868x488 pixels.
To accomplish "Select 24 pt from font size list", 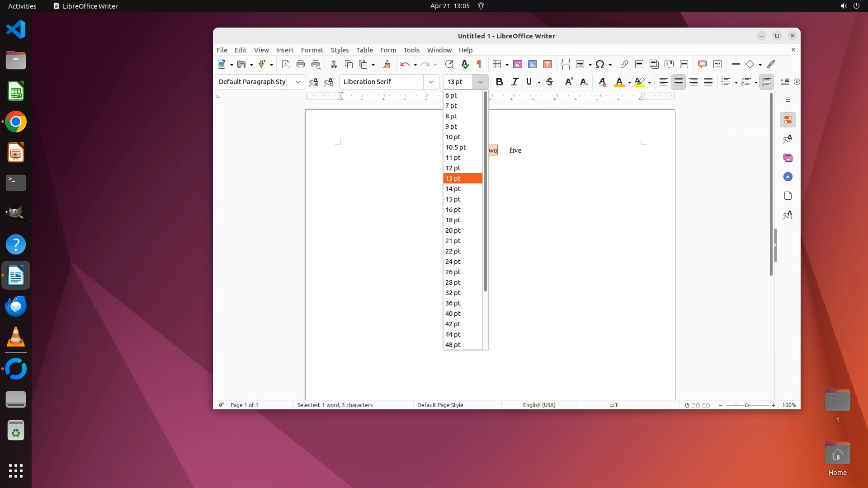I will click(453, 262).
